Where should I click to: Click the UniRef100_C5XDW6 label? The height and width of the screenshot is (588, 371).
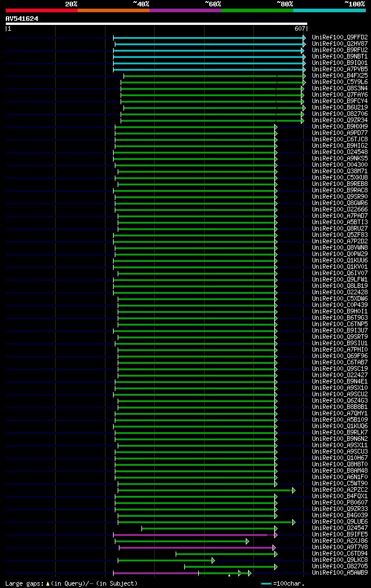pyautogui.click(x=340, y=298)
